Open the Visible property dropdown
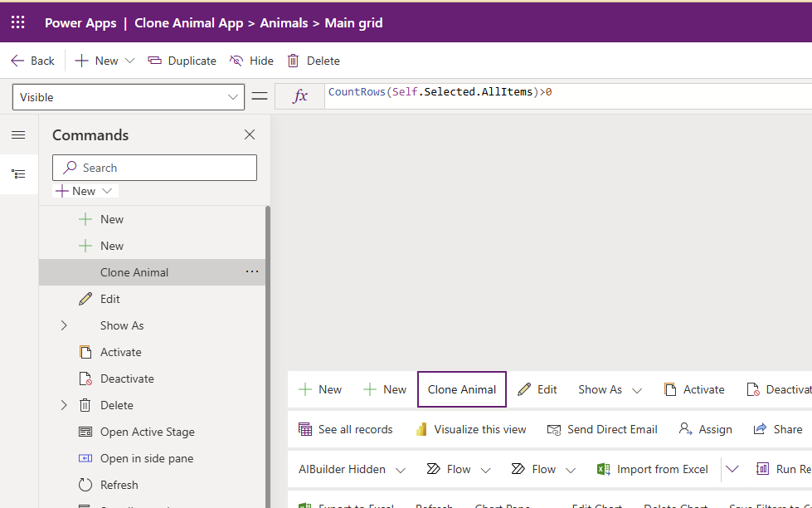This screenshot has height=508, width=812. point(129,97)
